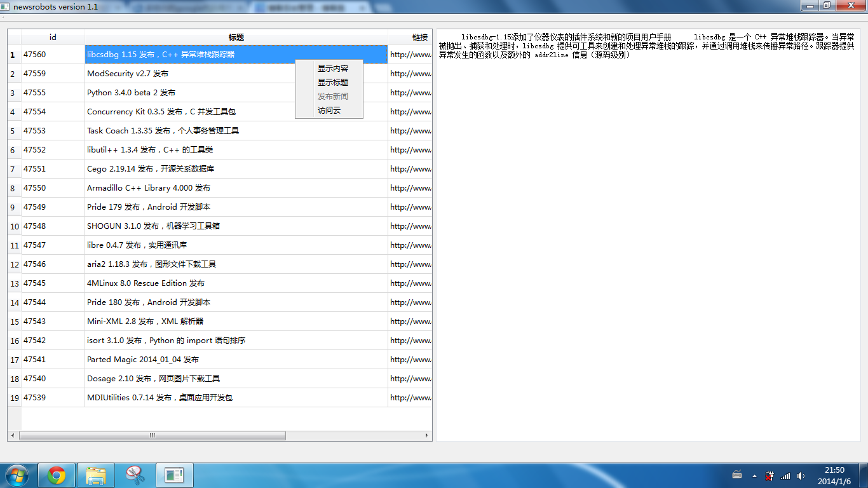This screenshot has width=868, height=488.
Task: Click the news content text area
Action: tap(648, 235)
